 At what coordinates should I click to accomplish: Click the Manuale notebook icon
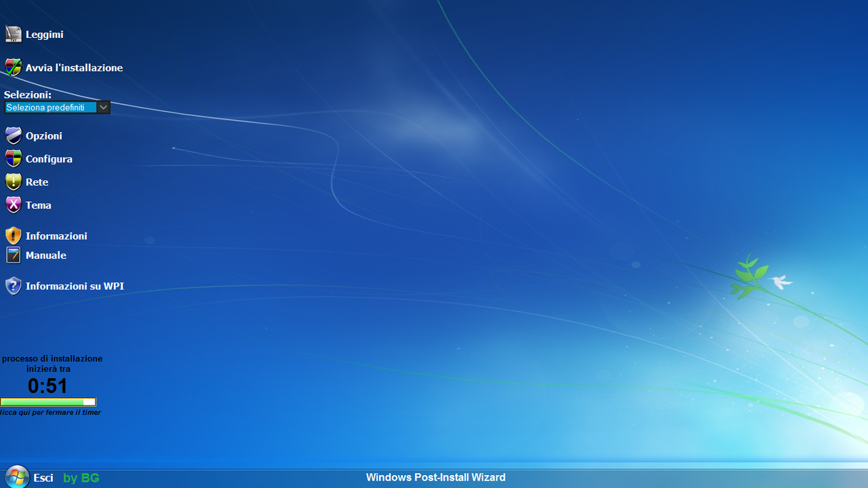14,255
